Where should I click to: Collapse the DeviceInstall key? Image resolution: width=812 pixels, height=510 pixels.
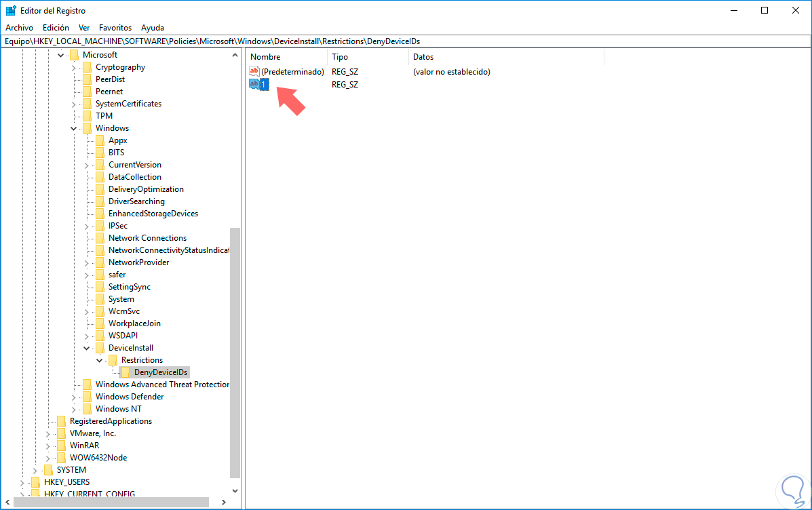coord(86,349)
